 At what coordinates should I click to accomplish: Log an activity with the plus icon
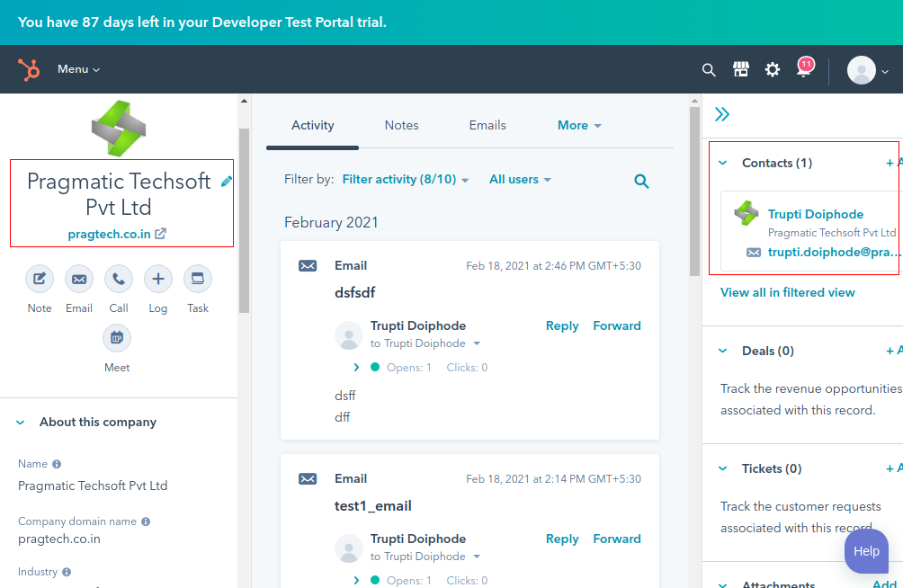[x=157, y=280]
